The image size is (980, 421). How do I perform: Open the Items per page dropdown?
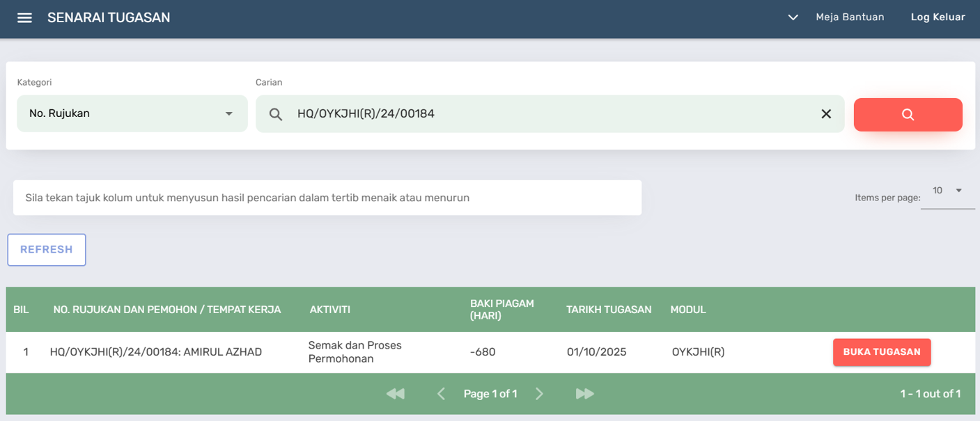click(947, 191)
